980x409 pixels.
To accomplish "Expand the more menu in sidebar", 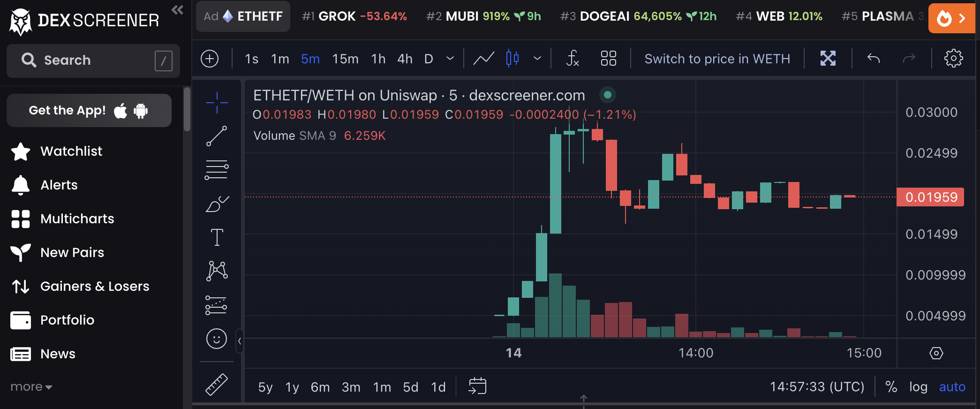I will coord(31,387).
